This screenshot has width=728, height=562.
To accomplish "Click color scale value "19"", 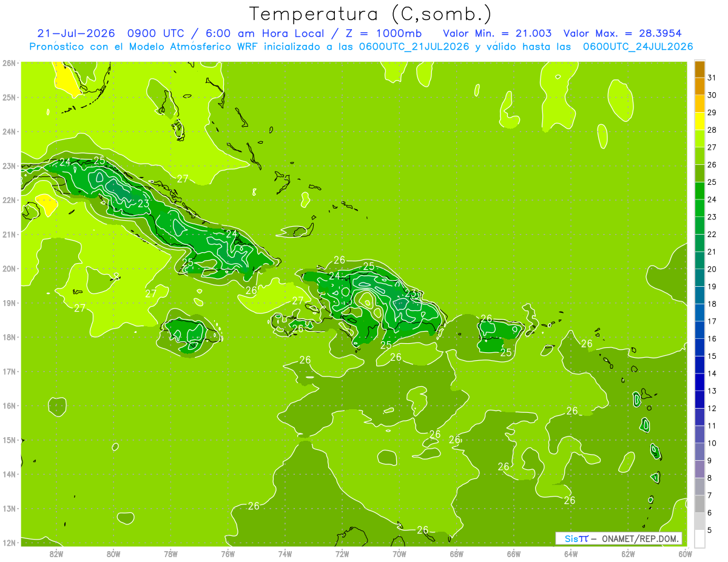I will tap(712, 286).
